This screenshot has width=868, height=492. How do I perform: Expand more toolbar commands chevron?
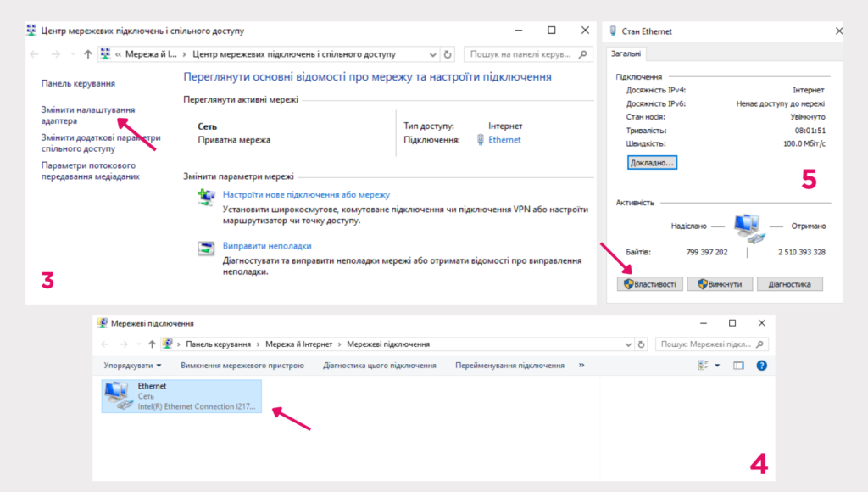pyautogui.click(x=581, y=365)
